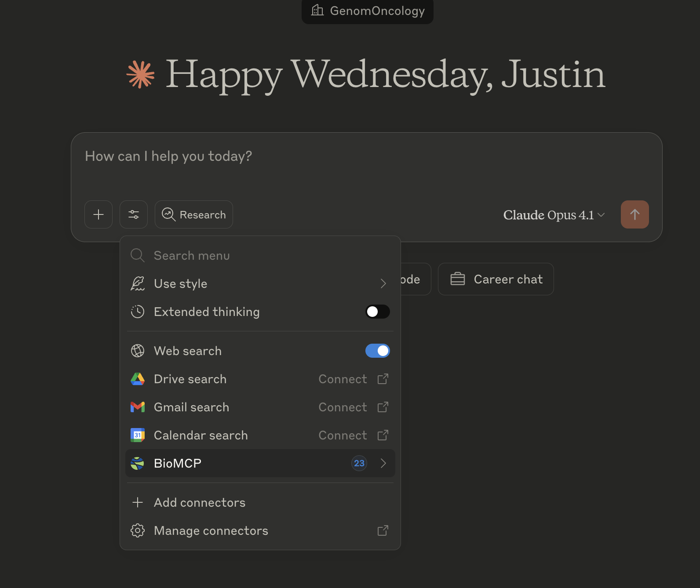
Task: Click the Career chat suggestion
Action: pyautogui.click(x=496, y=279)
